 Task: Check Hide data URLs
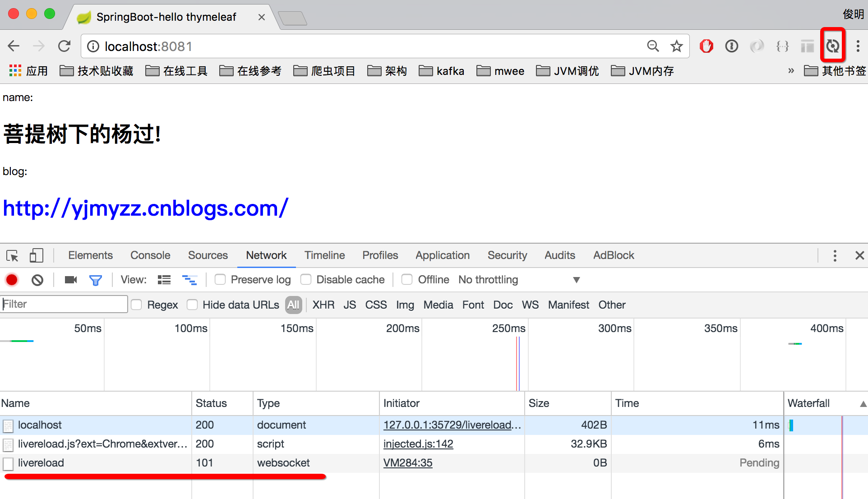pos(192,305)
